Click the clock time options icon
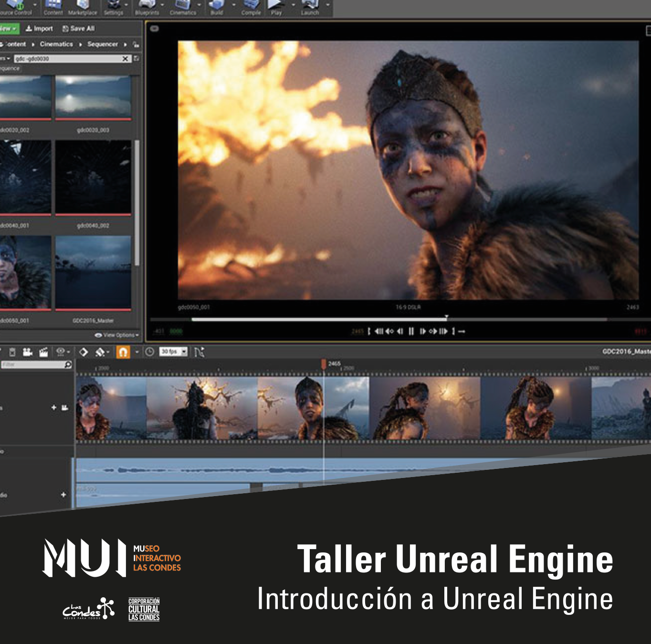Viewport: 651px width, 644px height. [149, 352]
